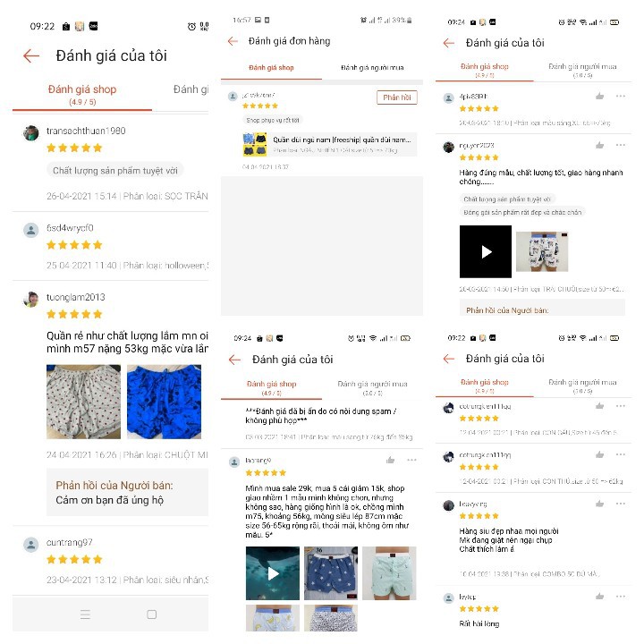Click the 'Phản hồi' reply button
This screenshot has height=644, width=644.
(x=397, y=97)
